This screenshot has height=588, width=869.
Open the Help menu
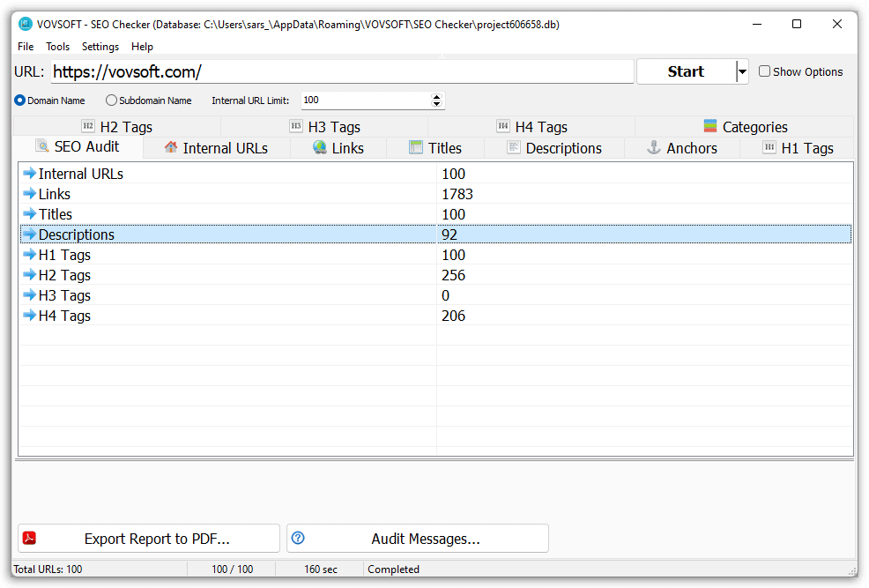click(x=142, y=47)
